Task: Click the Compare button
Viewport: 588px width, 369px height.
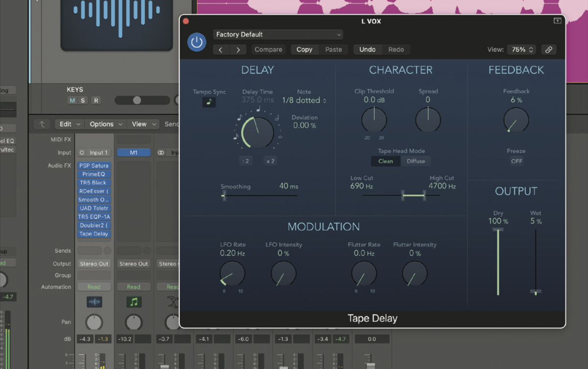Action: (x=268, y=49)
